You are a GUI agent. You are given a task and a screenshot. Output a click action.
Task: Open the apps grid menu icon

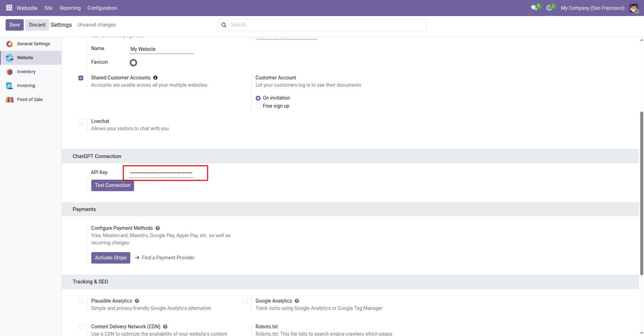pyautogui.click(x=9, y=8)
